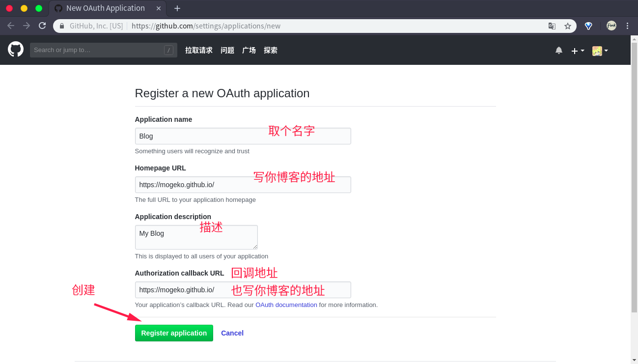This screenshot has height=364, width=638.
Task: Click the Application description textarea
Action: tap(196, 237)
